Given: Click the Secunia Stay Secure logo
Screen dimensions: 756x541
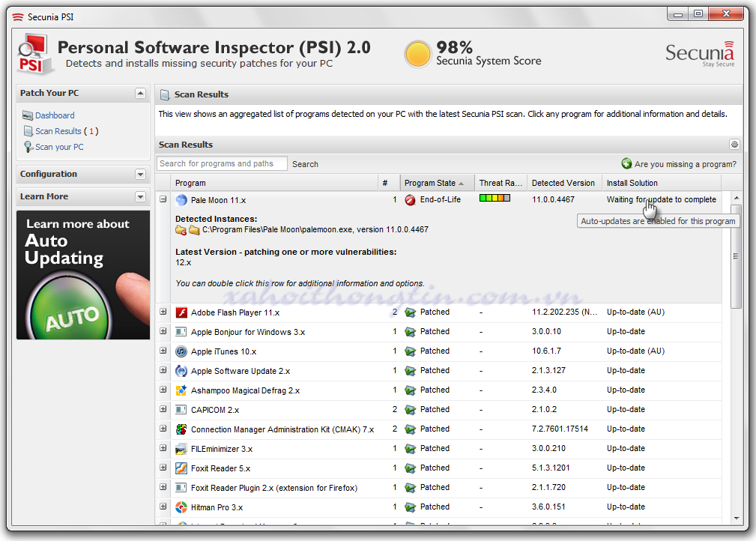Looking at the screenshot, I should pos(700,54).
